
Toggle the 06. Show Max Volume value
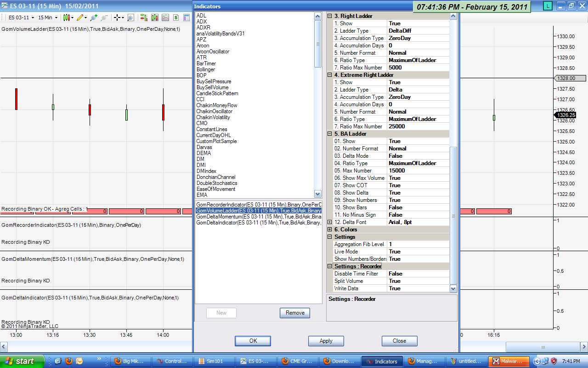click(418, 178)
